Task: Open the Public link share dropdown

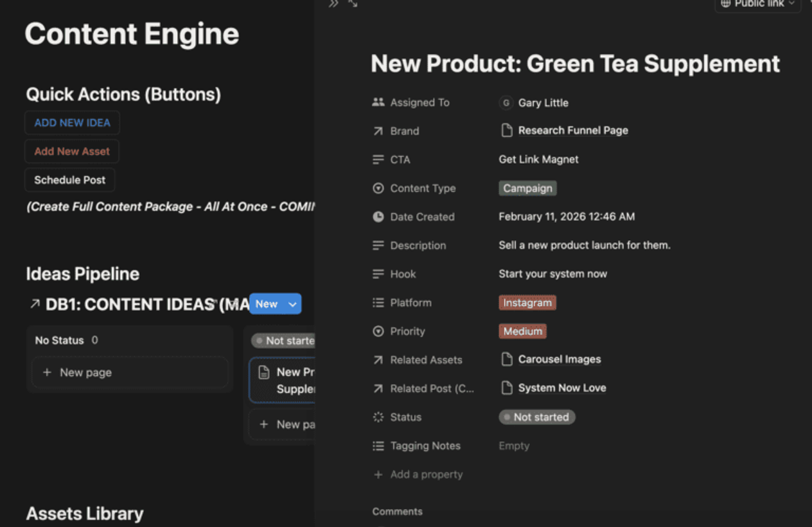Action: (758, 4)
